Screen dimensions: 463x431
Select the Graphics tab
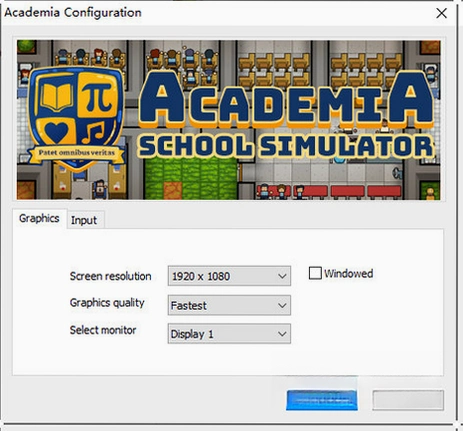39,219
